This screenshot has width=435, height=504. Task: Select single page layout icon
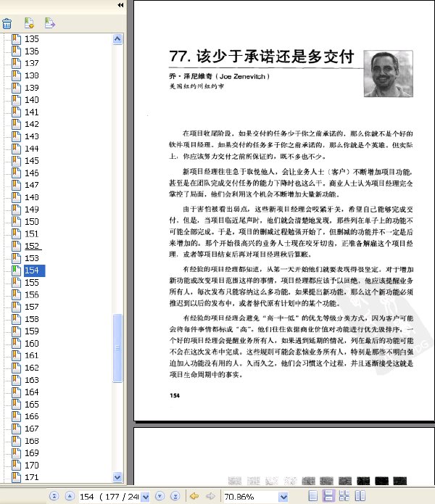(x=312, y=496)
